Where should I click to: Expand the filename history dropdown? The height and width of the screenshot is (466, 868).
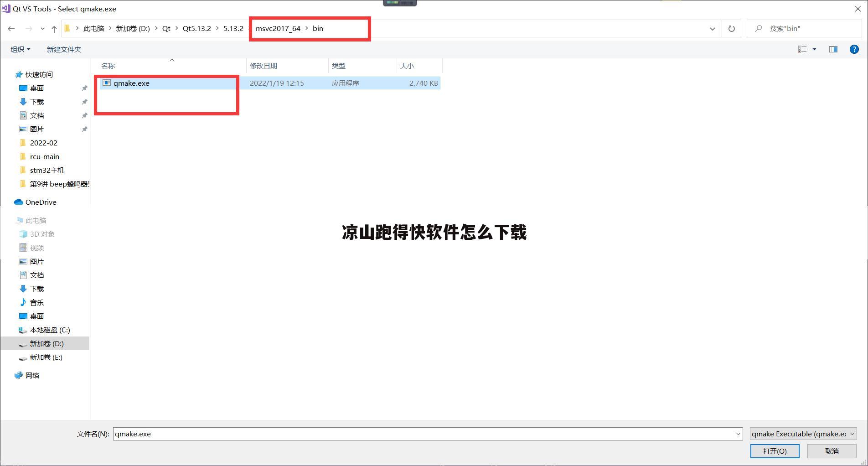pos(738,434)
